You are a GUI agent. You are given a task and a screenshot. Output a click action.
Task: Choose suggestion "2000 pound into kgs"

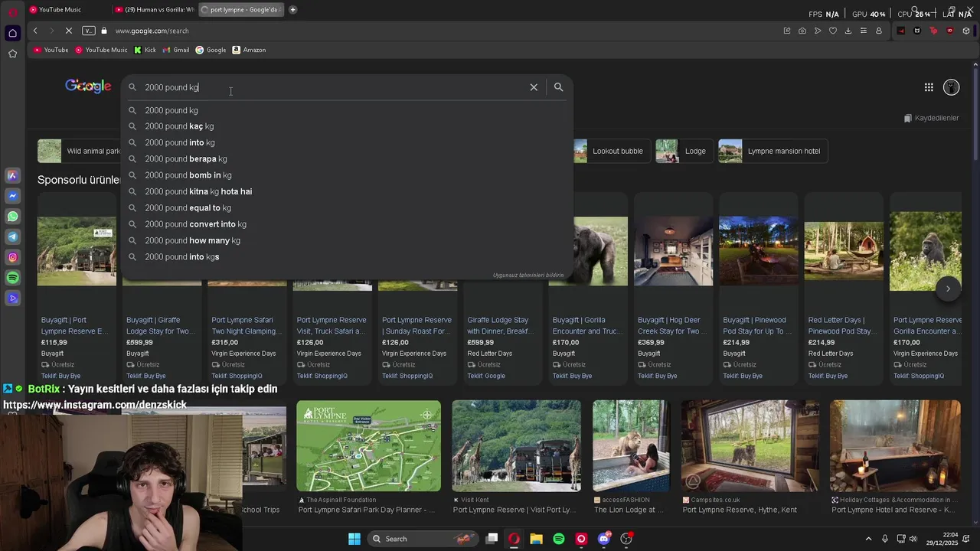point(347,256)
